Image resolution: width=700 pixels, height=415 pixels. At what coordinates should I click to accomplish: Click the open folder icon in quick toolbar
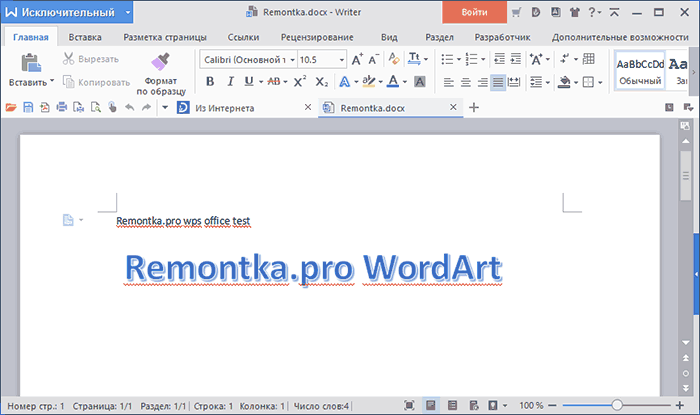(11, 107)
